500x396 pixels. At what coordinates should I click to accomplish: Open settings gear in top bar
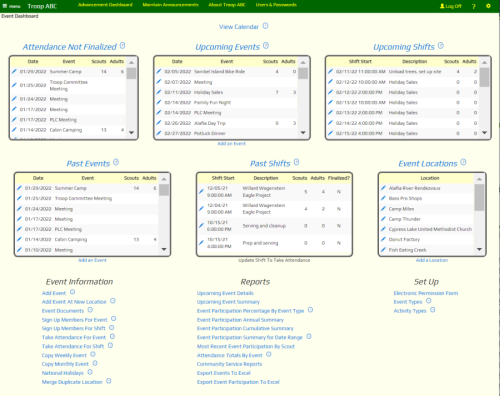488,6
